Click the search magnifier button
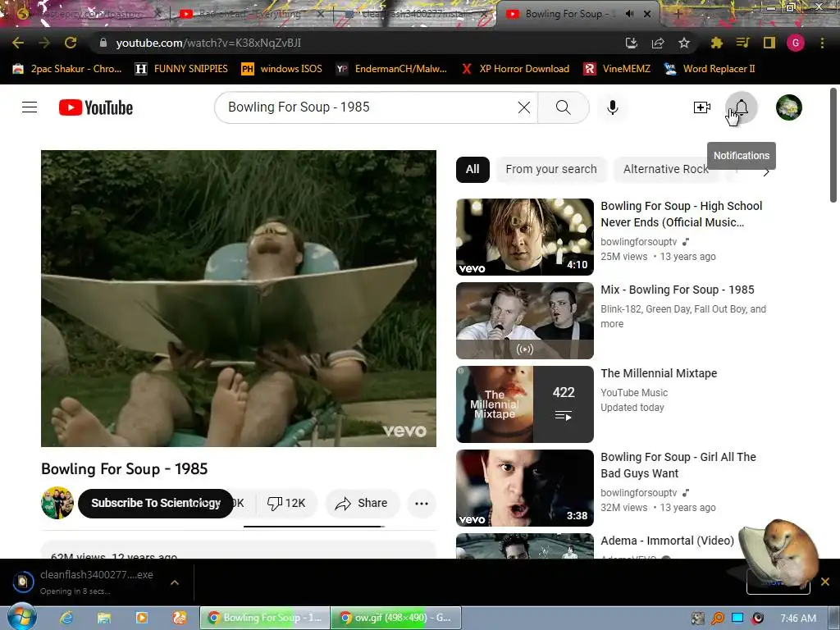 tap(563, 107)
